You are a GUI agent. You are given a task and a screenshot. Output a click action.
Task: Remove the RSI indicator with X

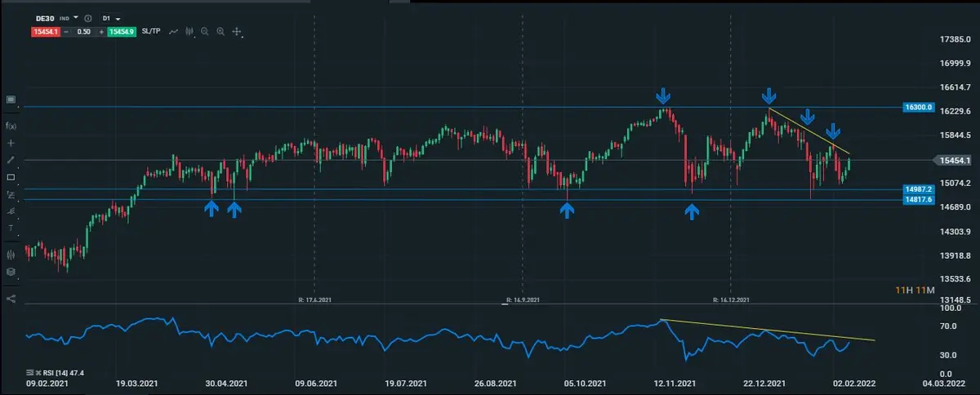(38, 373)
